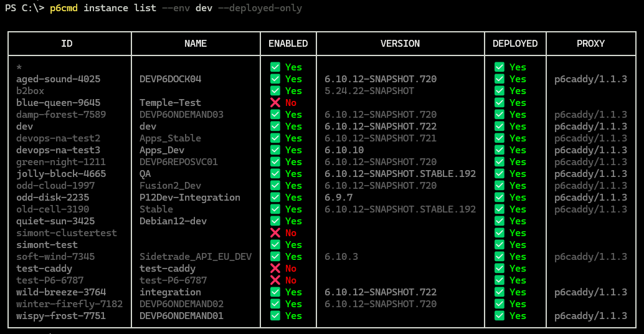Click the --env flag in the command
This screenshot has width=644, height=334.
pyautogui.click(x=176, y=8)
